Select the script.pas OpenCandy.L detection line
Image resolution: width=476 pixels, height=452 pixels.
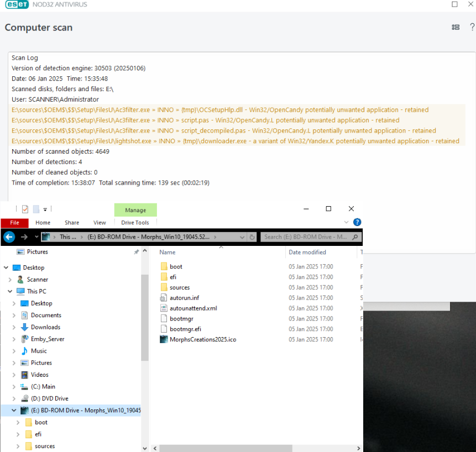pos(206,120)
